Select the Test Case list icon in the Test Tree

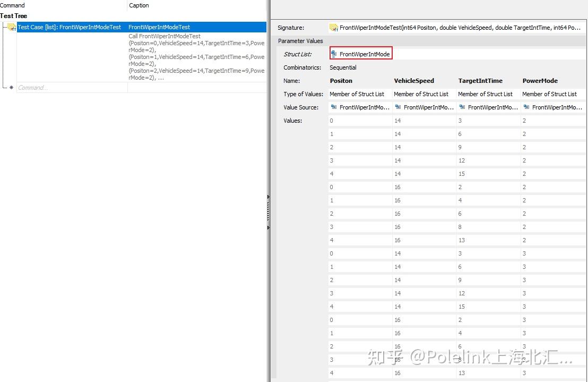tap(12, 27)
